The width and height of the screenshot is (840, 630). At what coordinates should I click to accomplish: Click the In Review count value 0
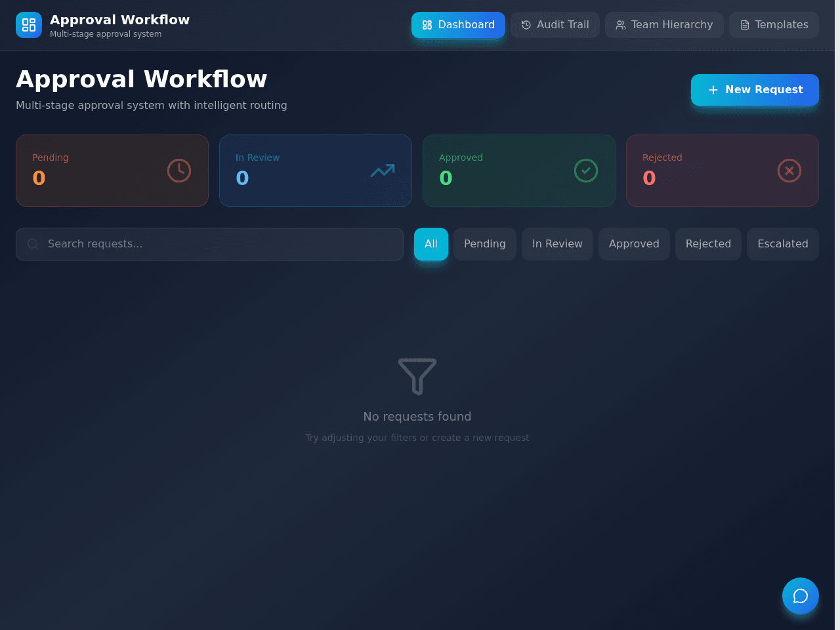242,178
